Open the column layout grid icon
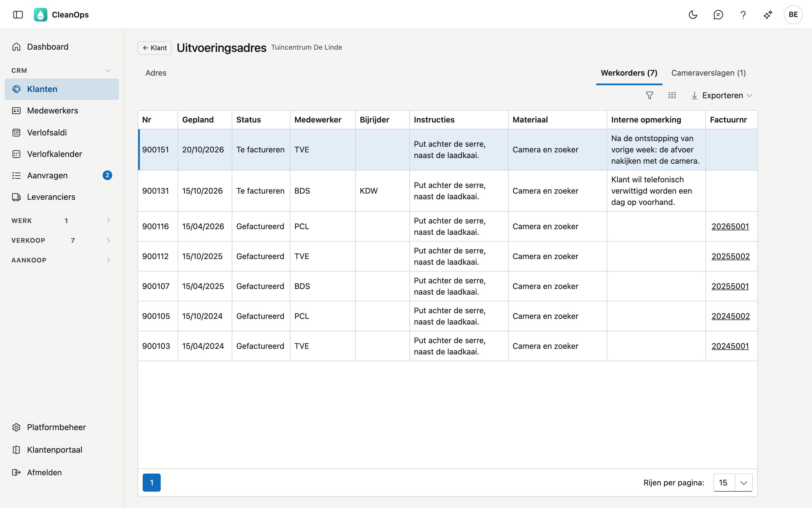812x508 pixels. point(672,95)
